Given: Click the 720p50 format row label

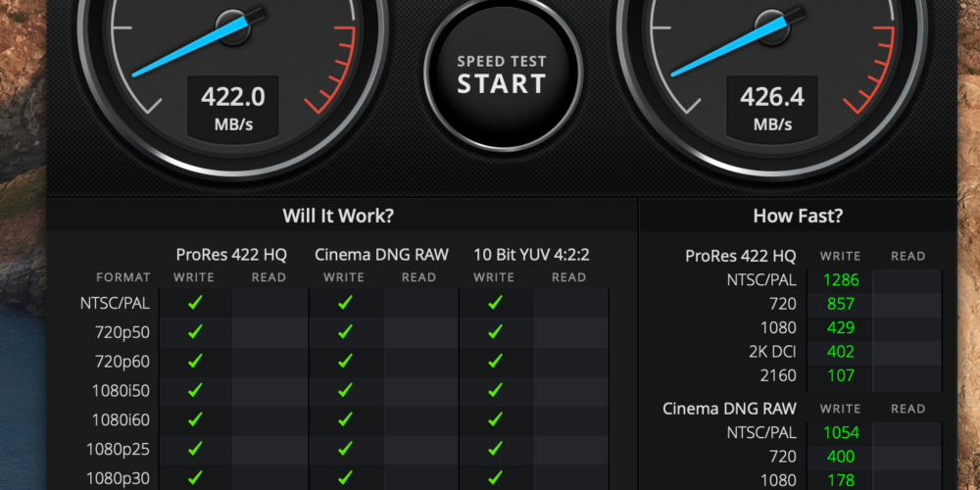Looking at the screenshot, I should pyautogui.click(x=122, y=332).
